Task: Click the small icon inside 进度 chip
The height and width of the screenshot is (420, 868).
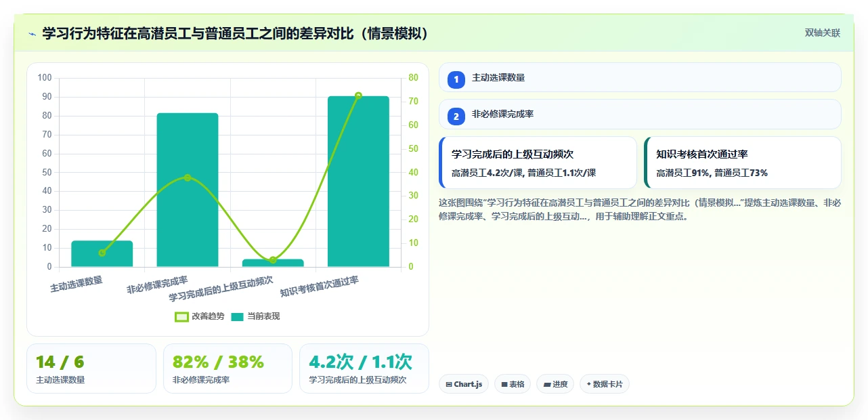Action: point(547,385)
